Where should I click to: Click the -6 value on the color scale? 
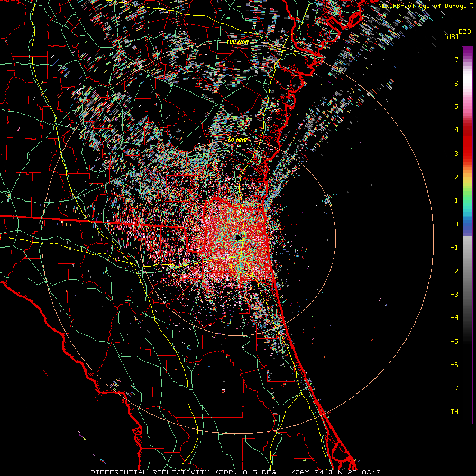pos(454,365)
